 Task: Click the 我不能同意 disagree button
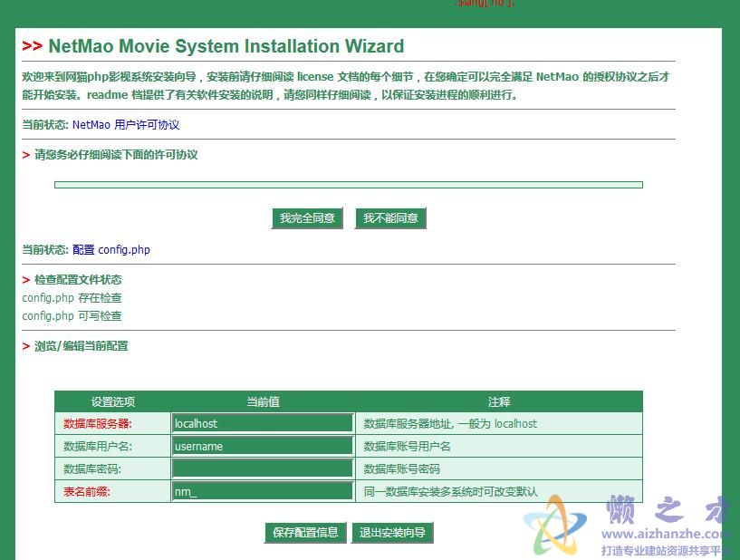pos(390,218)
